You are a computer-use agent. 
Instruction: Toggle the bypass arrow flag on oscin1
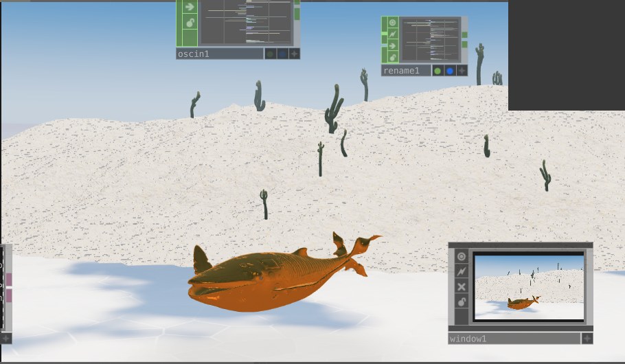pyautogui.click(x=190, y=7)
